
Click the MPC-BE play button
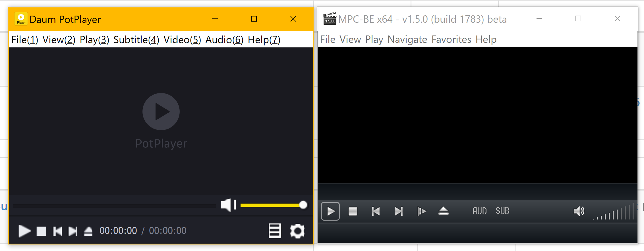point(330,211)
